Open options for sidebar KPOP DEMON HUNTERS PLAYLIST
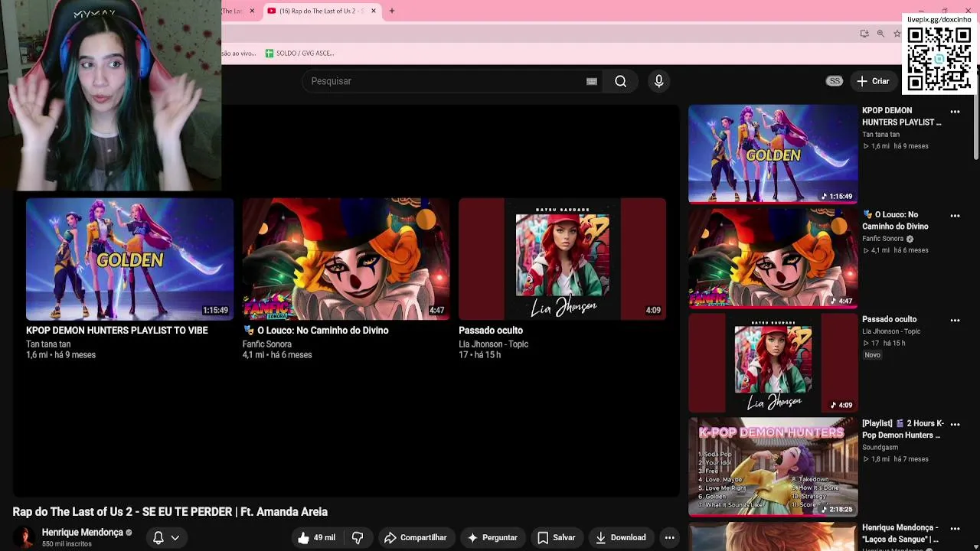The image size is (980, 551). (x=955, y=112)
